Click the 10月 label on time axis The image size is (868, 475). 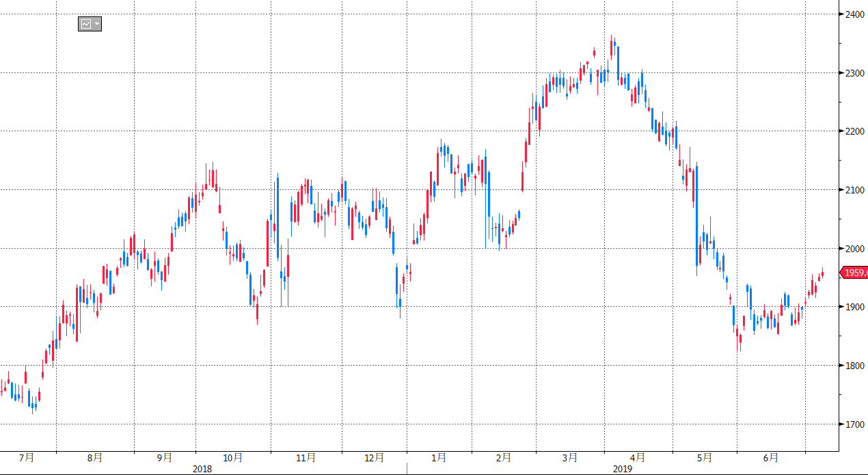232,457
